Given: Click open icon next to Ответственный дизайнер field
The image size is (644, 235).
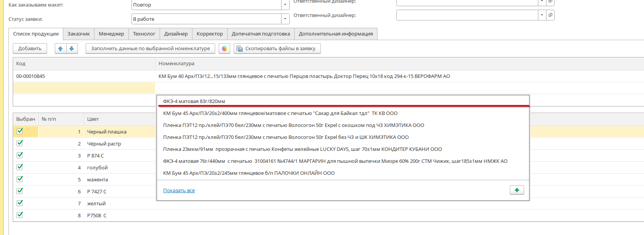Looking at the screenshot, I should click(x=550, y=15).
